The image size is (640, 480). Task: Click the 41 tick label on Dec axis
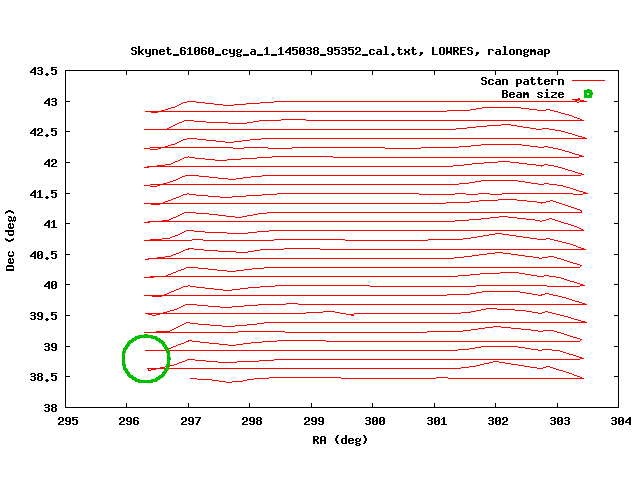(x=51, y=224)
